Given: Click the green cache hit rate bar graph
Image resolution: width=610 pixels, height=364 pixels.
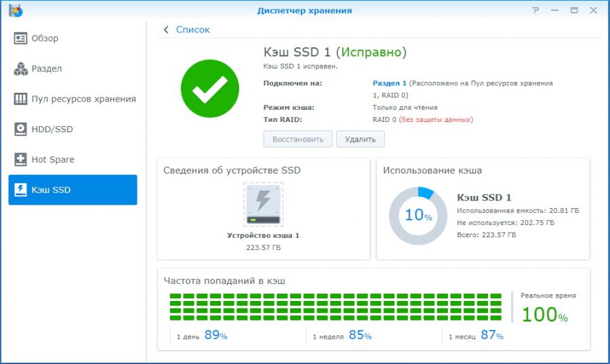Looking at the screenshot, I should [x=335, y=307].
